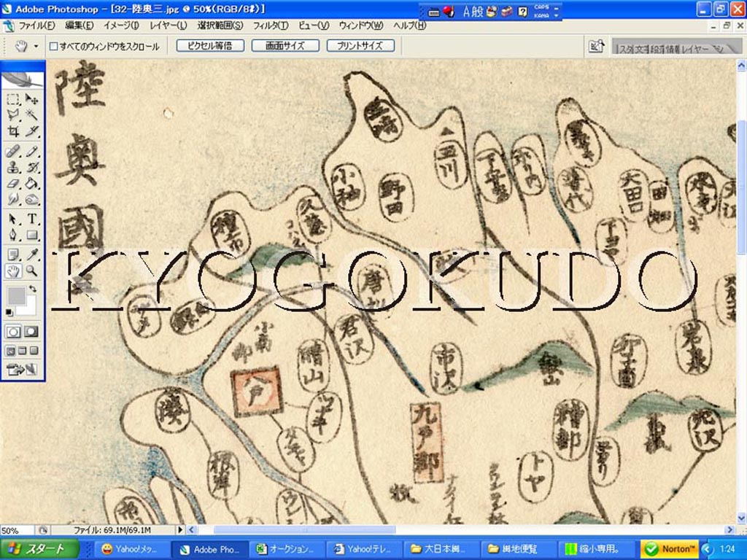Select the Clone Stamp tool
Image resolution: width=747 pixels, height=560 pixels.
pos(13,168)
